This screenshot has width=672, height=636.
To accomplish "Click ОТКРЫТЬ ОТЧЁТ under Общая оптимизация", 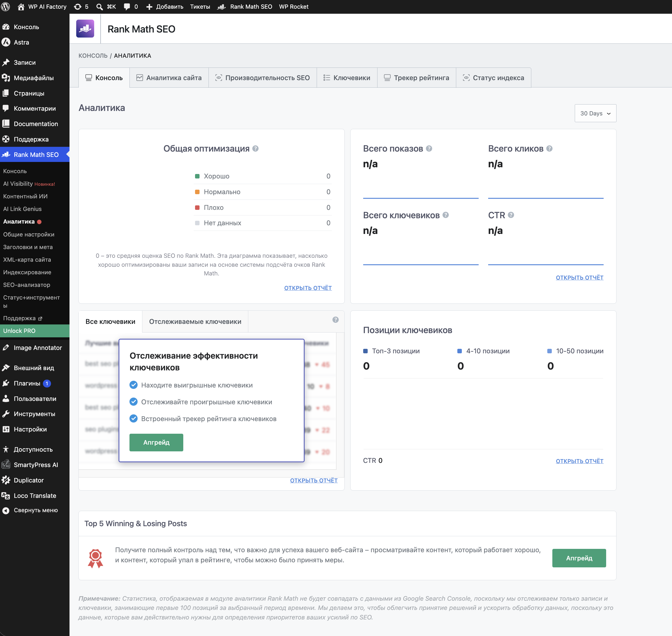I will 308,288.
